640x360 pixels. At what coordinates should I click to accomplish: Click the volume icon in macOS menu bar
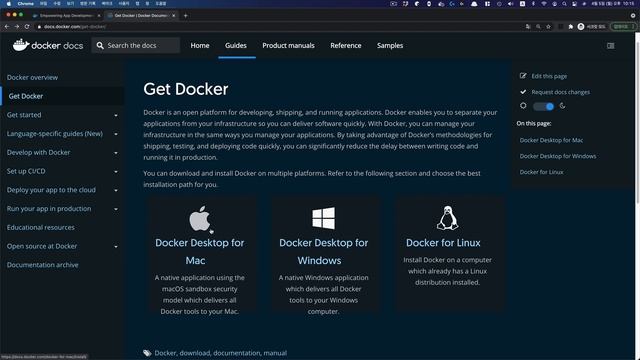(x=511, y=3)
